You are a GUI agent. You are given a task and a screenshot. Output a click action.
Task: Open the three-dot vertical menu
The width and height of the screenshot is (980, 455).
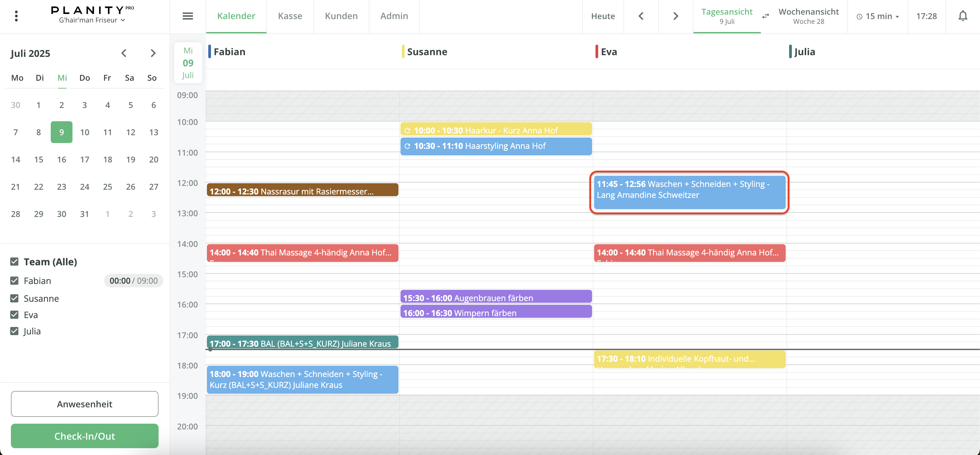(x=16, y=16)
